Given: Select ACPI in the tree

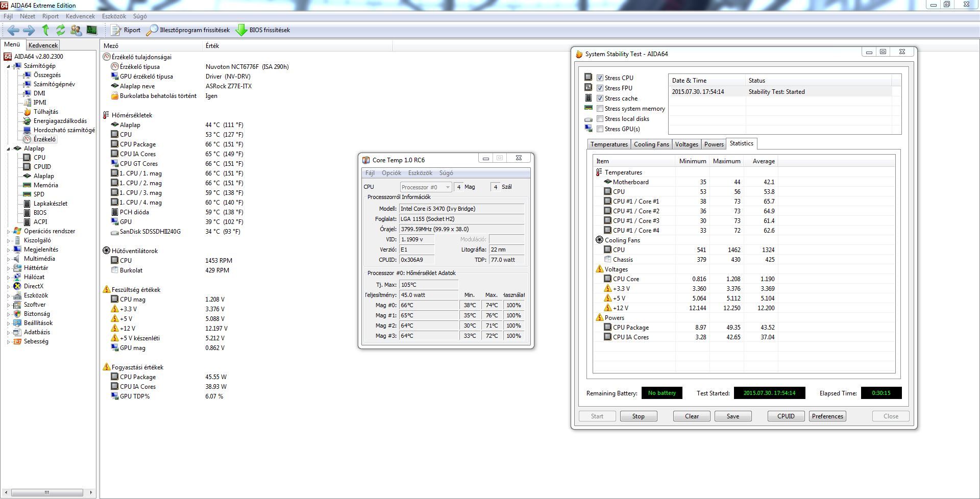Looking at the screenshot, I should coord(40,222).
